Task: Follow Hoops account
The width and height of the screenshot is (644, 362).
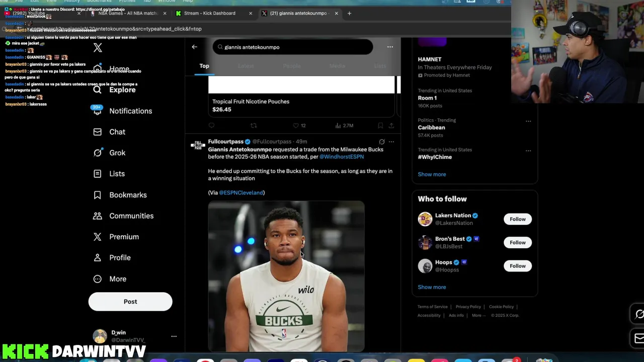Action: [x=517, y=266]
